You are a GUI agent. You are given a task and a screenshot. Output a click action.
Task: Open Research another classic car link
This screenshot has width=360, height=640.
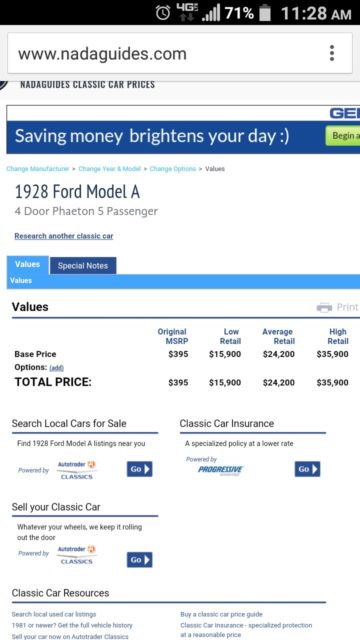[x=64, y=236]
